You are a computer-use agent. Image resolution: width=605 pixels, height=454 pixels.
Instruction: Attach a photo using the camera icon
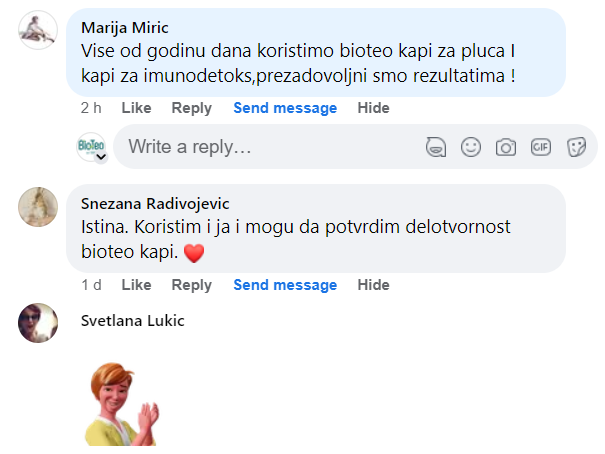tap(506, 148)
